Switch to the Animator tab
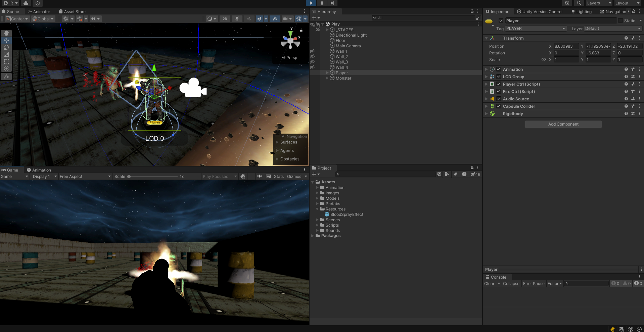 click(39, 11)
